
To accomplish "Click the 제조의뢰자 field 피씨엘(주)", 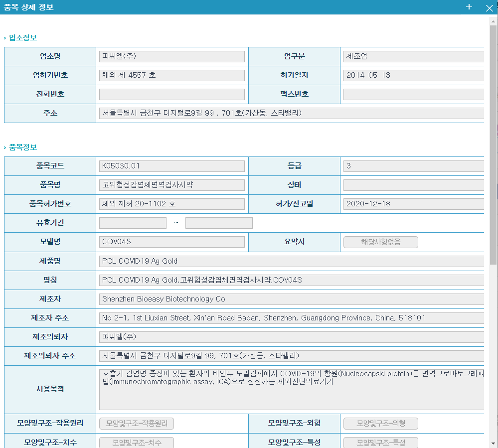I will coord(292,337).
